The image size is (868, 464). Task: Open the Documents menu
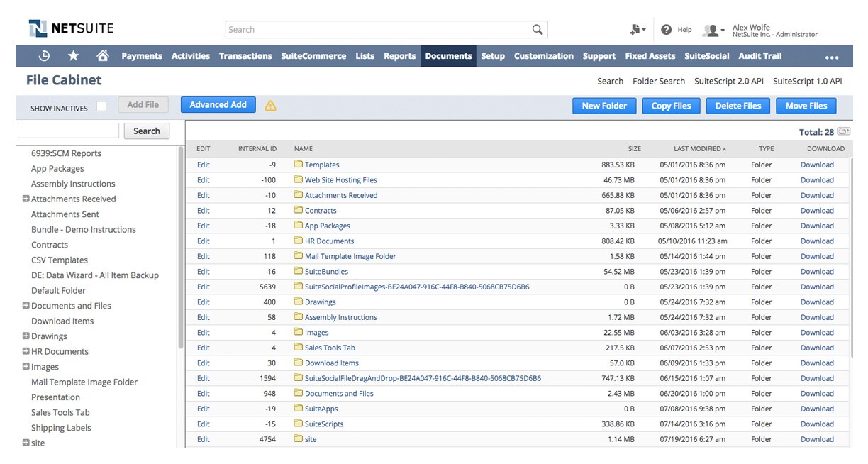pos(448,56)
